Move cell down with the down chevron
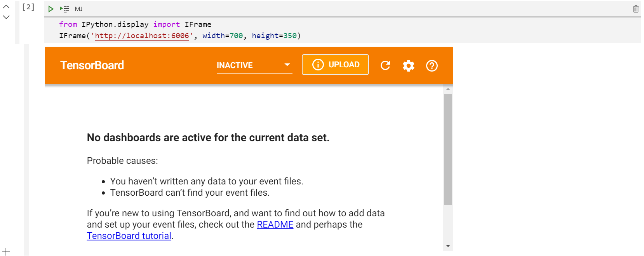Viewport: 644px width, 256px height. point(6,17)
